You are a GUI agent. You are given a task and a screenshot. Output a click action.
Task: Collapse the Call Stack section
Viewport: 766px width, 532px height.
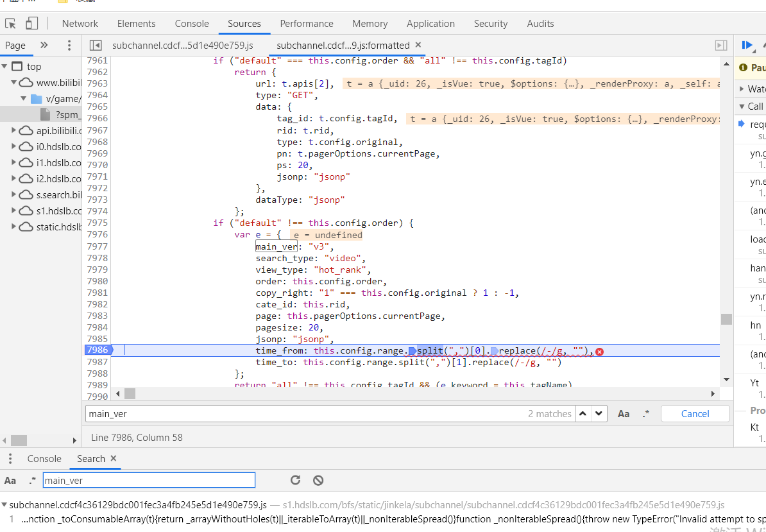tap(742, 106)
